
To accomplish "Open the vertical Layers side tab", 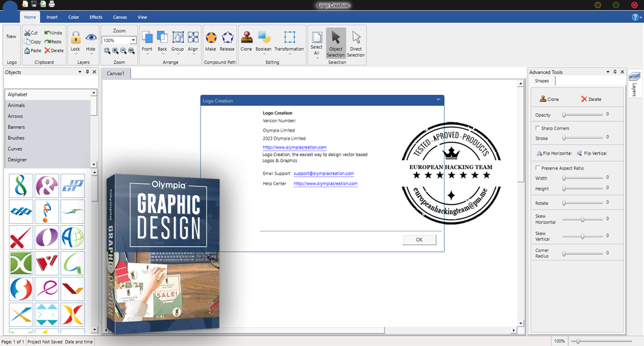I will [x=635, y=84].
